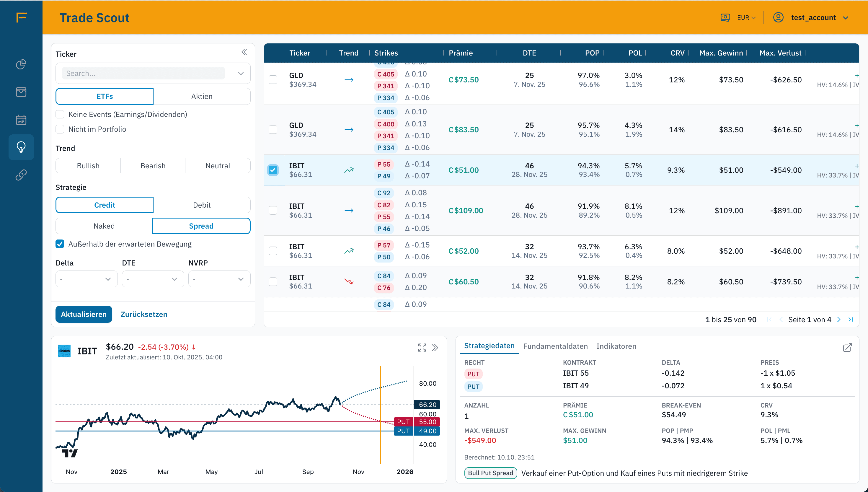Screen dimensions: 868x492
Task: Switch to Indikatoren tab
Action: [x=616, y=346]
